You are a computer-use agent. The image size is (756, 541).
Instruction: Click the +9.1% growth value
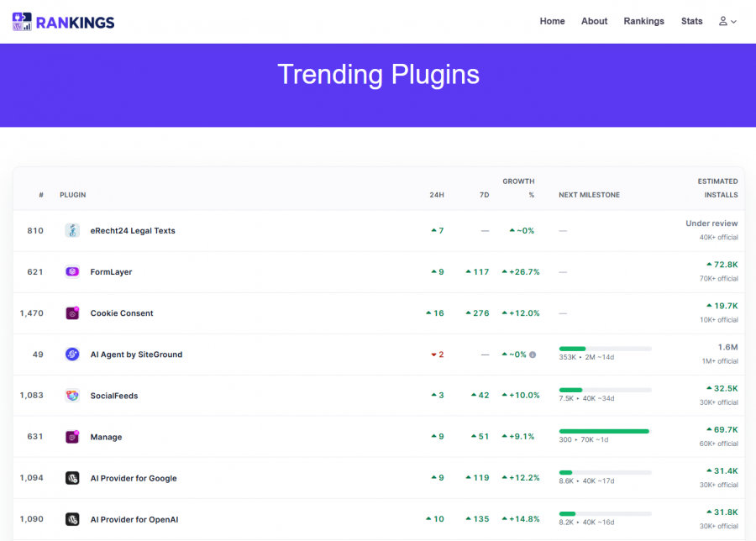[x=517, y=437]
